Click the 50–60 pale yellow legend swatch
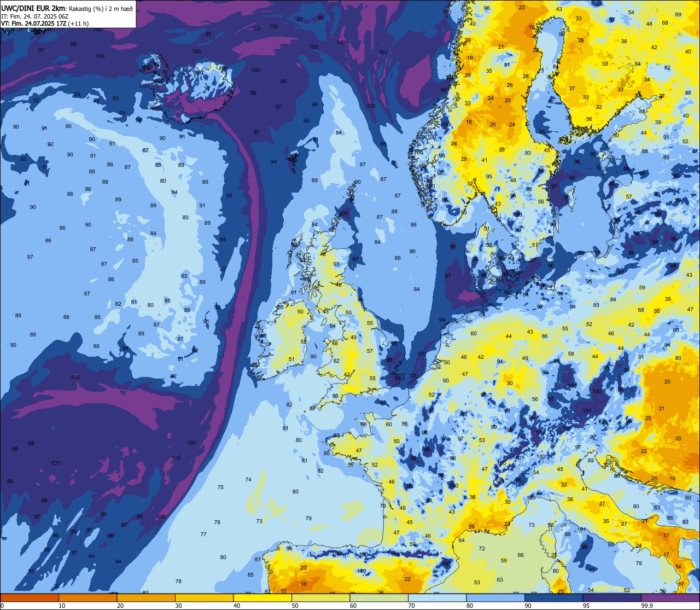 click(x=320, y=597)
